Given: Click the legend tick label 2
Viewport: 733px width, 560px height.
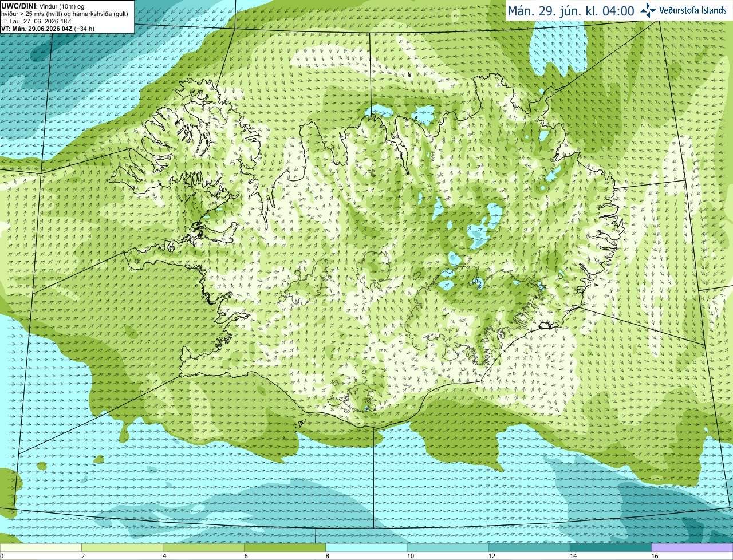Looking at the screenshot, I should pos(83,556).
